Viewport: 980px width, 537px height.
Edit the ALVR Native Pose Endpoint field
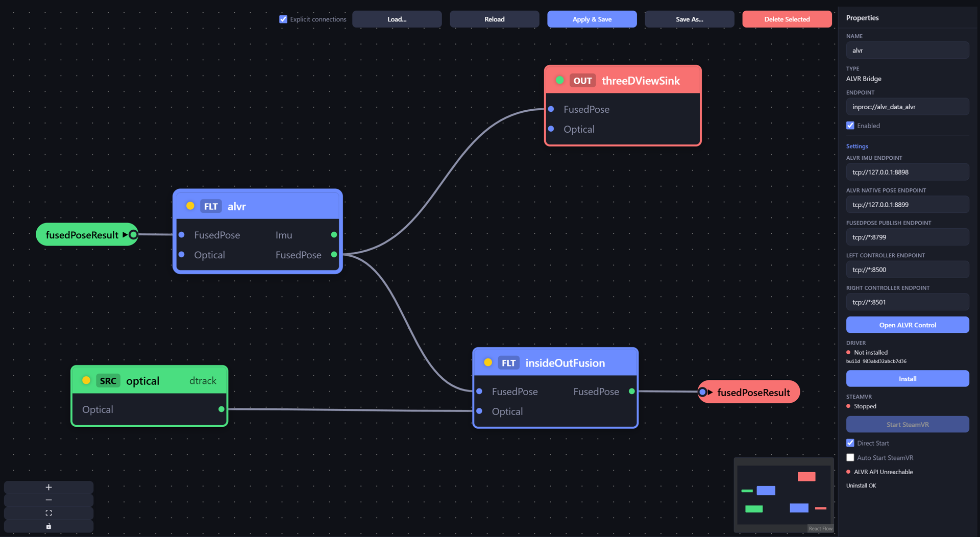[908, 205]
